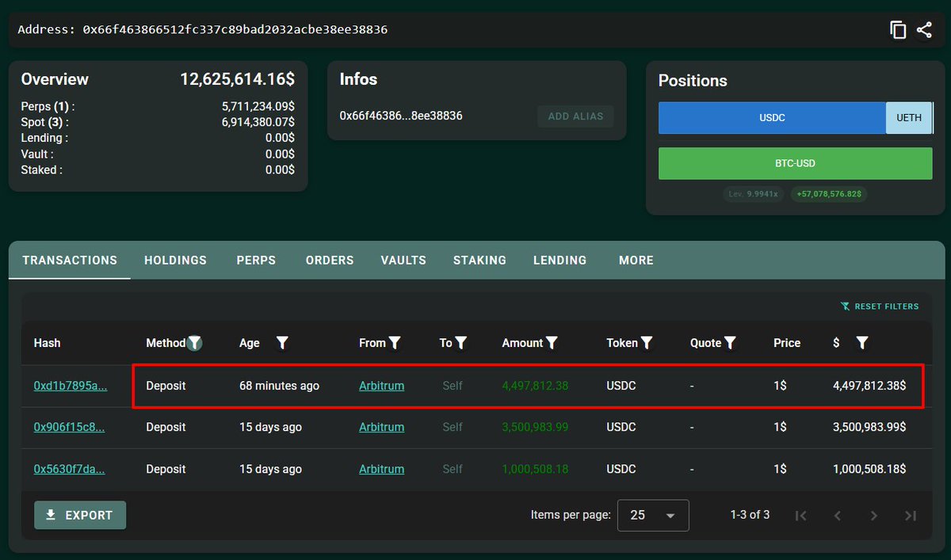Copy the wallet address using copy icon

898,30
